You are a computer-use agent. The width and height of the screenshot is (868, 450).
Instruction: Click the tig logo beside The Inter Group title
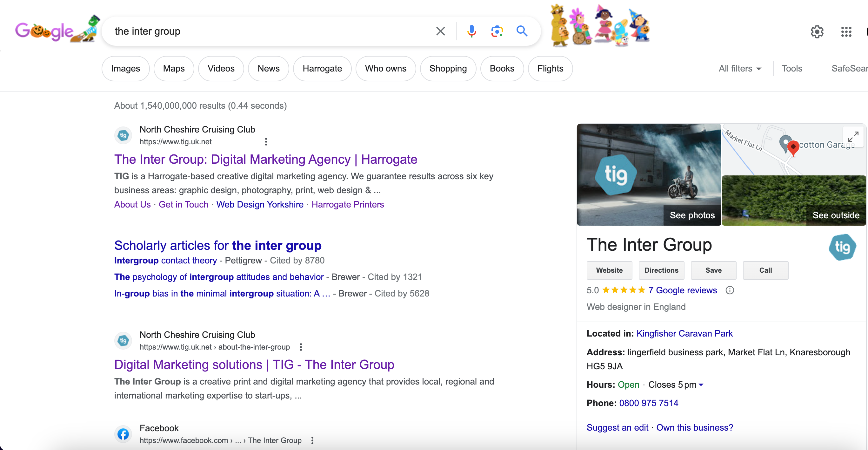[x=842, y=247]
